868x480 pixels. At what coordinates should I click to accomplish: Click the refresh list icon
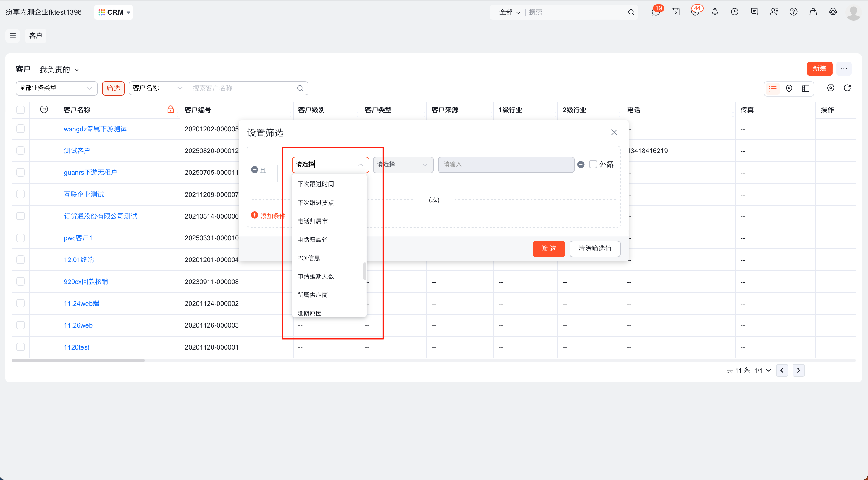point(847,88)
